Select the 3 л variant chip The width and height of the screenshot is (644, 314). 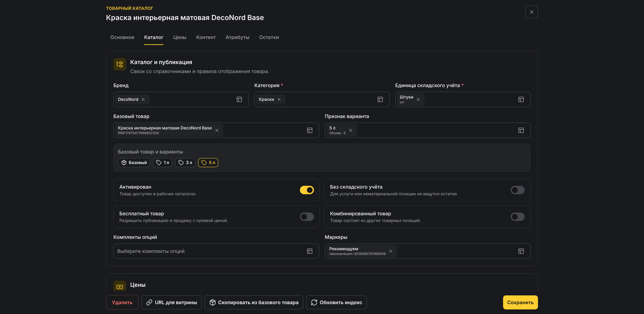185,163
